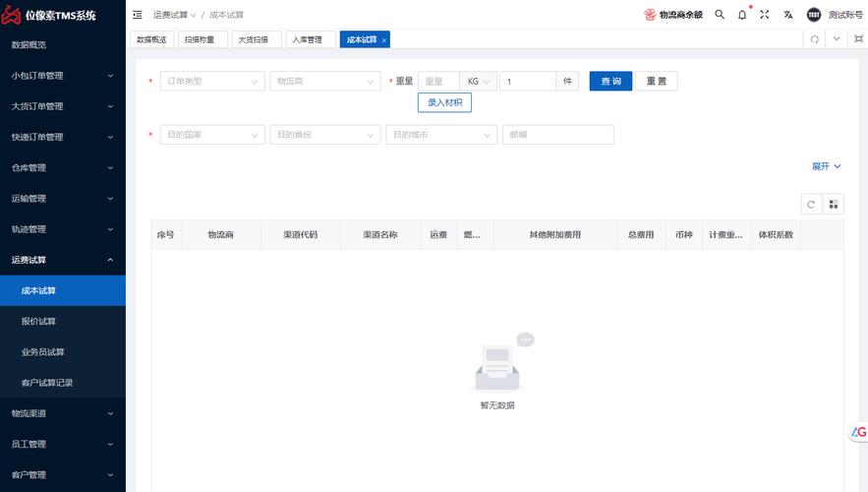Select 报价试算 sidebar item

[x=63, y=322]
